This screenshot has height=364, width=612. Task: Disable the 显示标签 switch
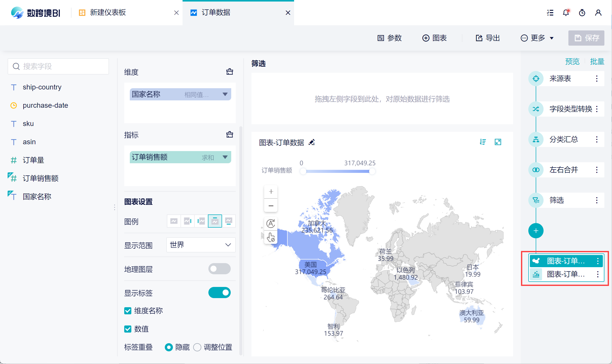(x=219, y=293)
